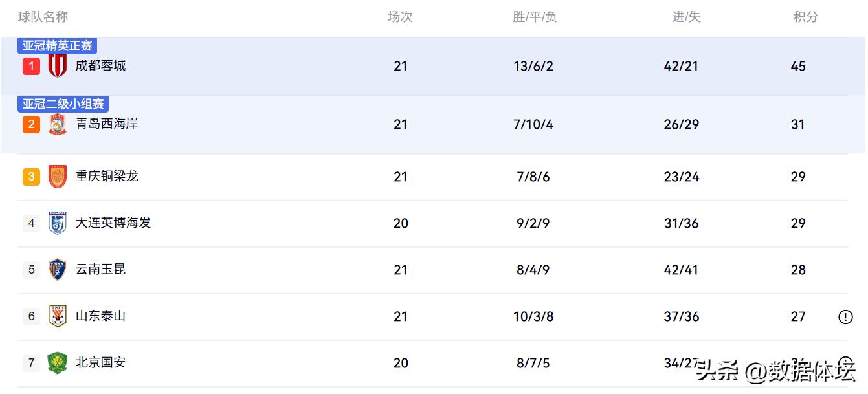The width and height of the screenshot is (868, 394).
Task: Open the 亚冠精英正赛 qualification tag
Action: [58, 46]
